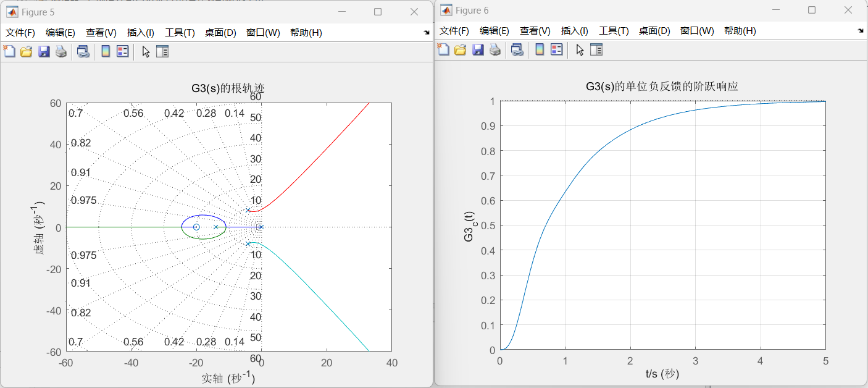Open 插入(I) menu in Figure 5

click(x=141, y=33)
